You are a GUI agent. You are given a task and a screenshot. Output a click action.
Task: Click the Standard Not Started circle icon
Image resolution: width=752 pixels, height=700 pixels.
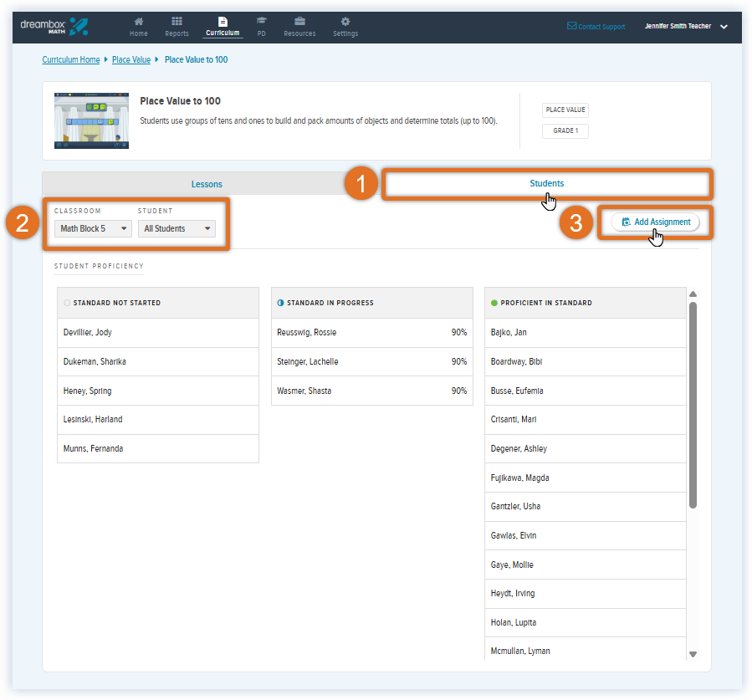coord(67,303)
